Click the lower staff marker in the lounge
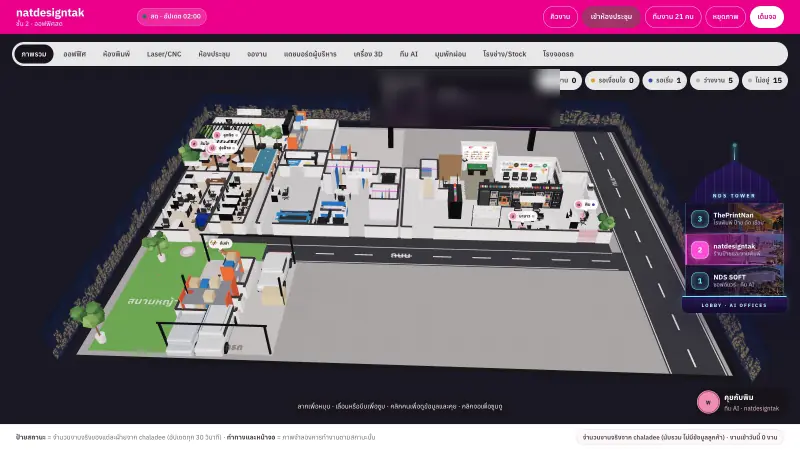The height and width of the screenshot is (450, 800). point(223,148)
